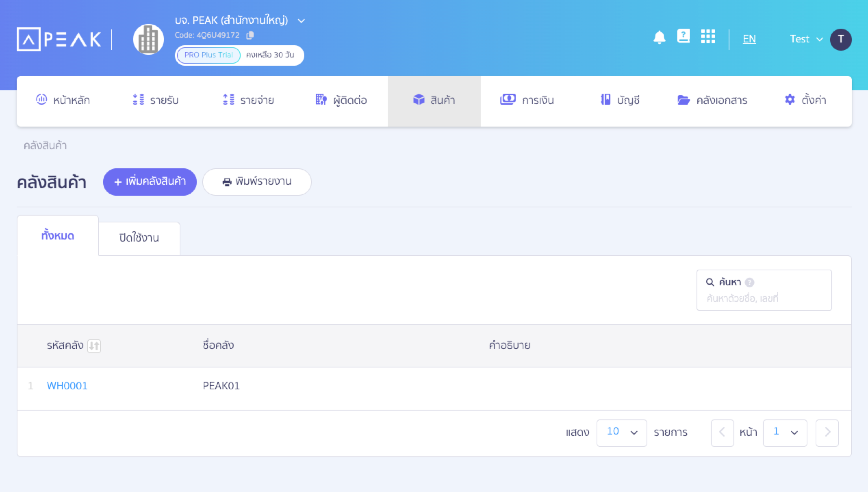Viewport: 868px width, 492px height.
Task: Sort by warehouse code column
Action: 94,346
